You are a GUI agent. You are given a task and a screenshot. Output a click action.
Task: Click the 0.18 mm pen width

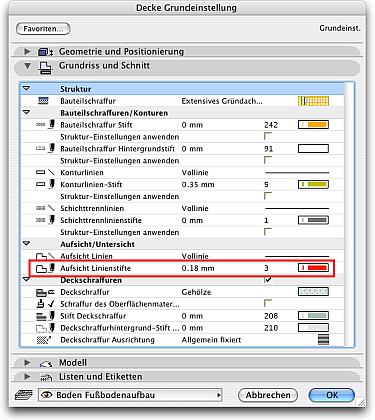[x=198, y=268]
